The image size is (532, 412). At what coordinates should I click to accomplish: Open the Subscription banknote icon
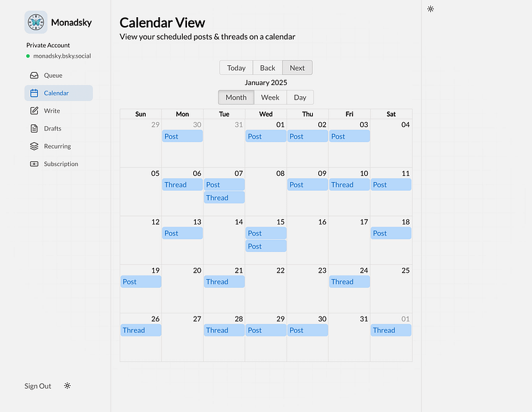pyautogui.click(x=34, y=163)
